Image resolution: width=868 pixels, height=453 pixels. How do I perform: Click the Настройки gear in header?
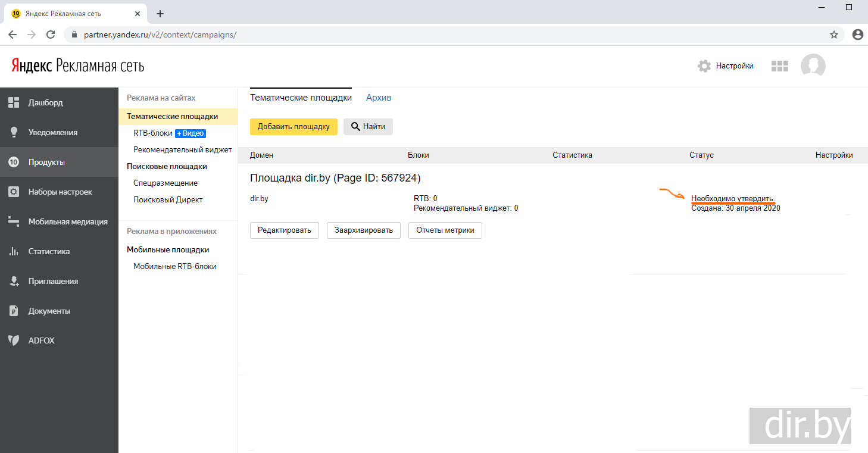704,66
